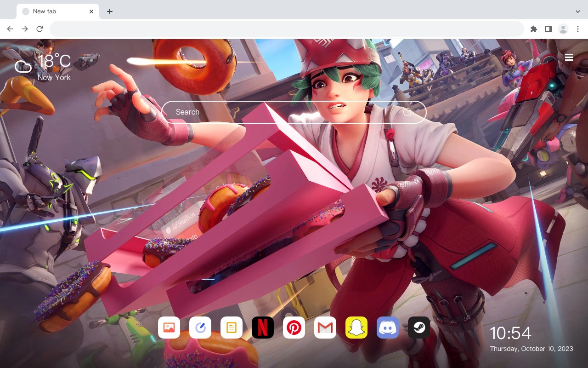This screenshot has width=588, height=368.
Task: Click the New York location label
Action: coord(54,77)
